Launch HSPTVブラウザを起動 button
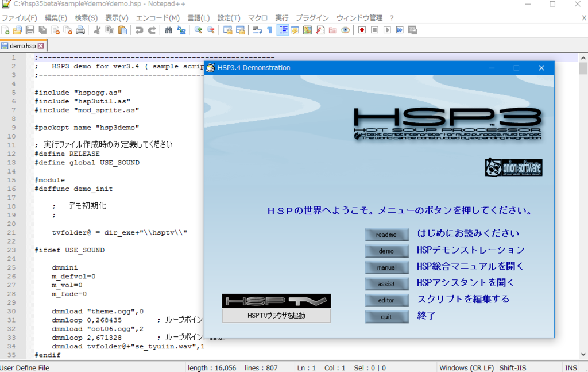Screen dimensions: 588x372 click(276, 316)
